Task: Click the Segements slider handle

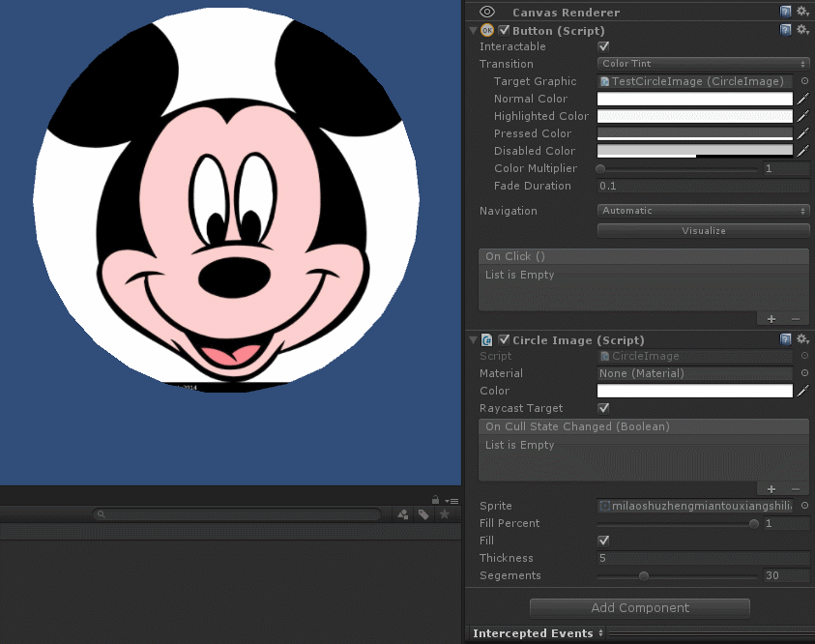Action: pyautogui.click(x=644, y=575)
